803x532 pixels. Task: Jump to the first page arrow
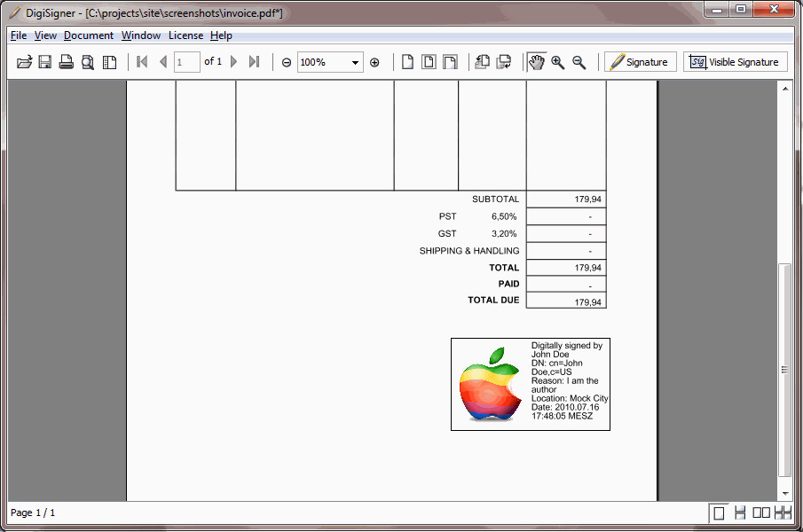142,62
